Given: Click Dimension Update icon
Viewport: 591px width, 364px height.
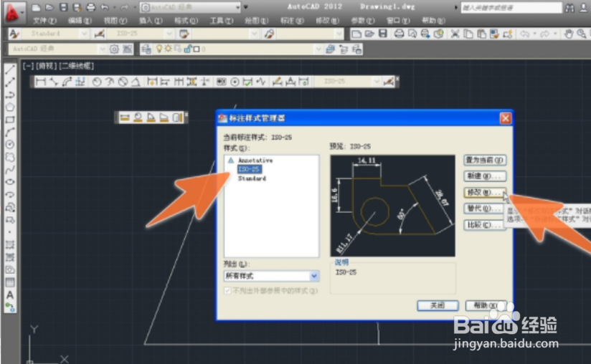Looking at the screenshot, I should 304,81.
